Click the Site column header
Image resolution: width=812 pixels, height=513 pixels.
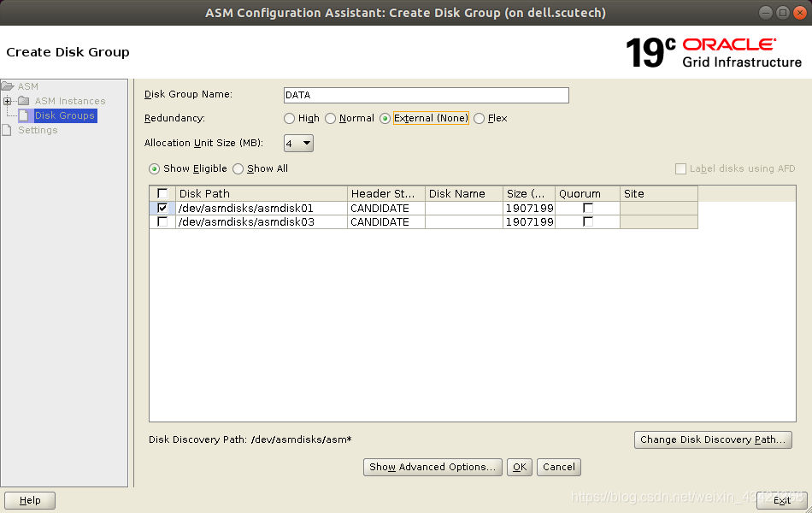point(659,194)
